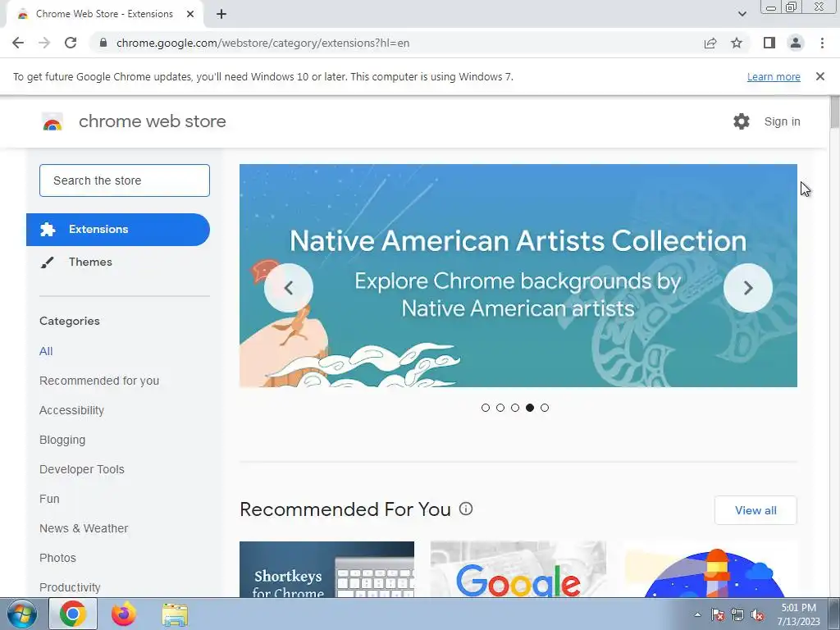Click the chrome web store logo

52,121
